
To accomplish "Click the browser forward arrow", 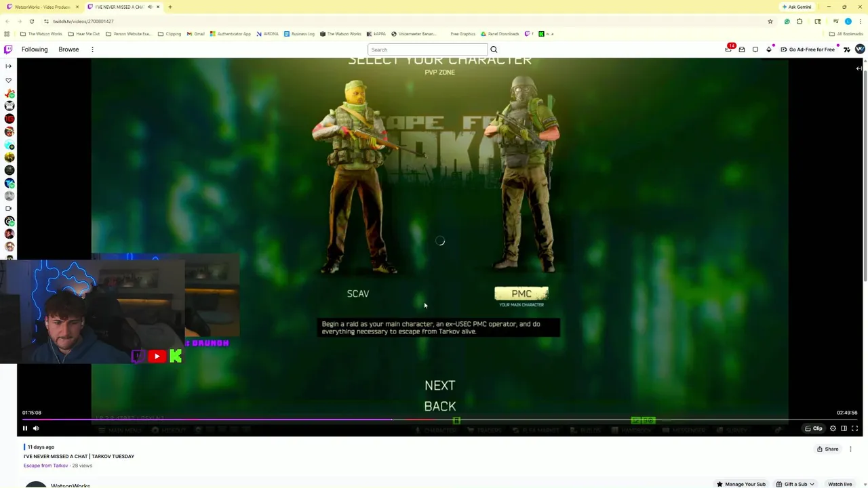I will click(x=20, y=21).
